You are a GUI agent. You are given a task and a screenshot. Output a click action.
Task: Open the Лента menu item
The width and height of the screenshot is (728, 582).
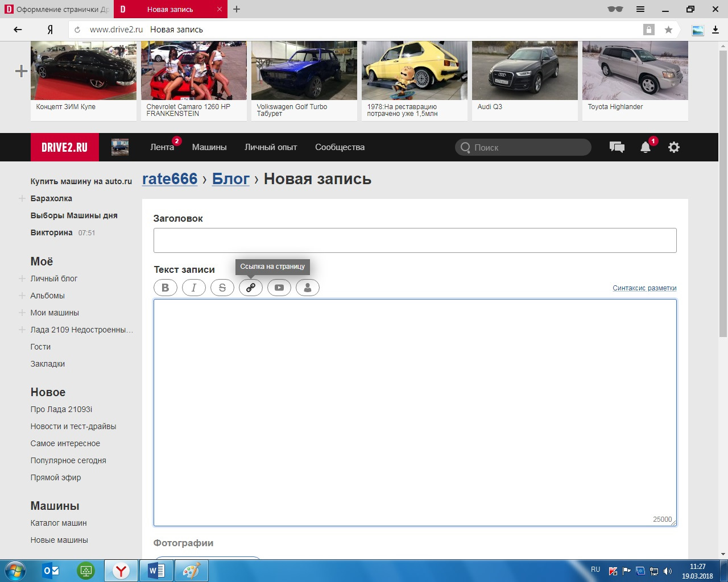(x=162, y=147)
